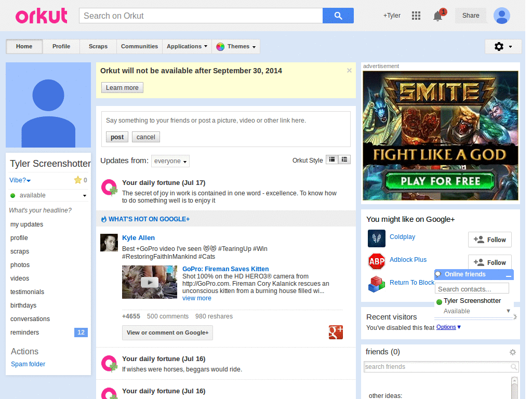Click the cancel button
This screenshot has width=532, height=399.
tap(146, 137)
